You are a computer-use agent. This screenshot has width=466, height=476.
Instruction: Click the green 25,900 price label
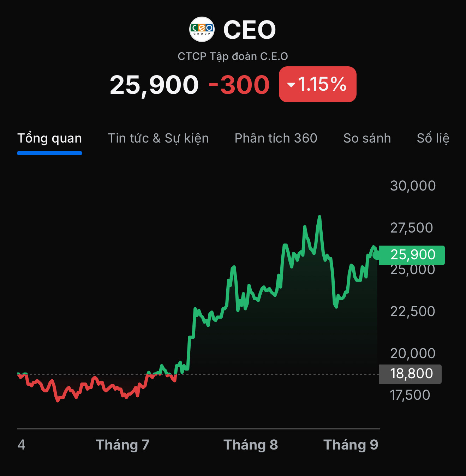(412, 255)
